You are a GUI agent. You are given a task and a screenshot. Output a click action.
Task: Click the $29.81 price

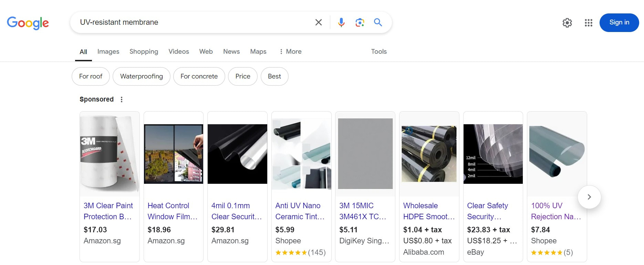223,230
